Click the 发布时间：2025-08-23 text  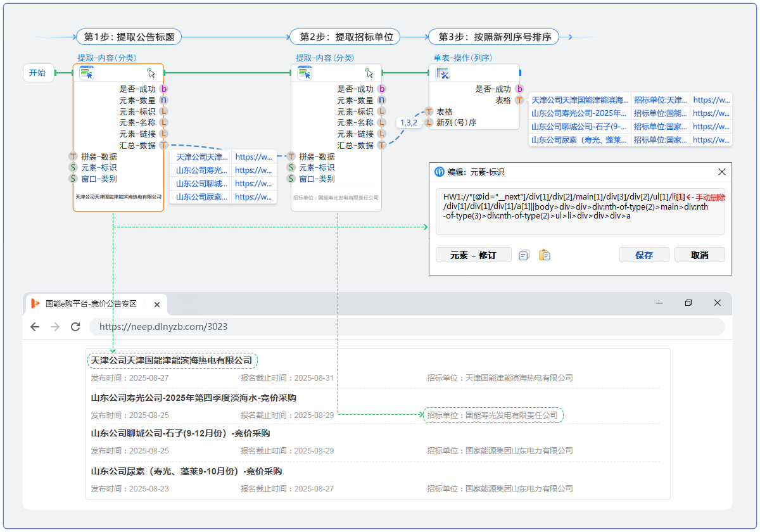pos(130,488)
